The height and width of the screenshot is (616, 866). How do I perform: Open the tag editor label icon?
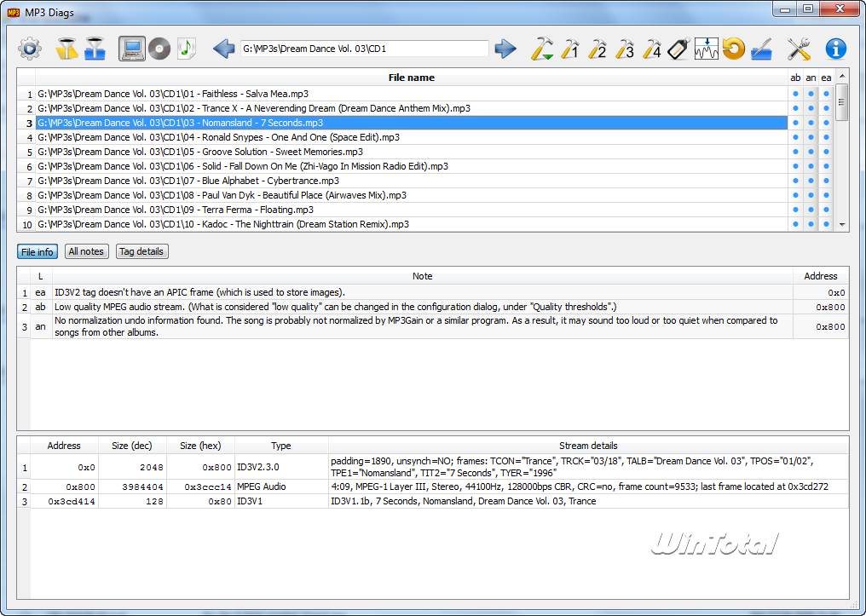click(678, 49)
